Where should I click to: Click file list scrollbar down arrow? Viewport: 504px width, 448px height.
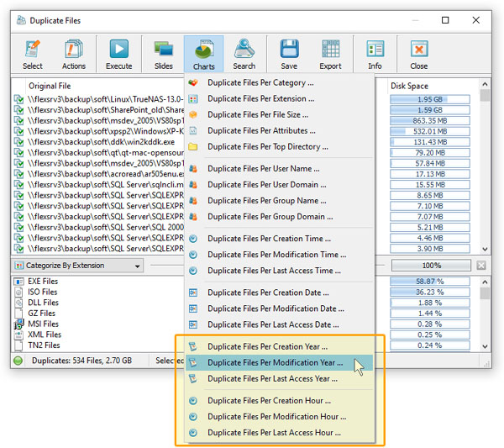pyautogui.click(x=485, y=250)
